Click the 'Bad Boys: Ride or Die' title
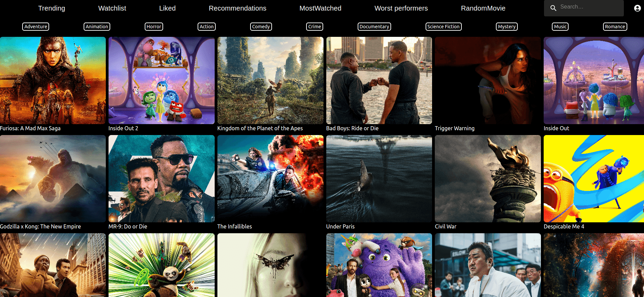The width and height of the screenshot is (644, 297). coord(352,128)
